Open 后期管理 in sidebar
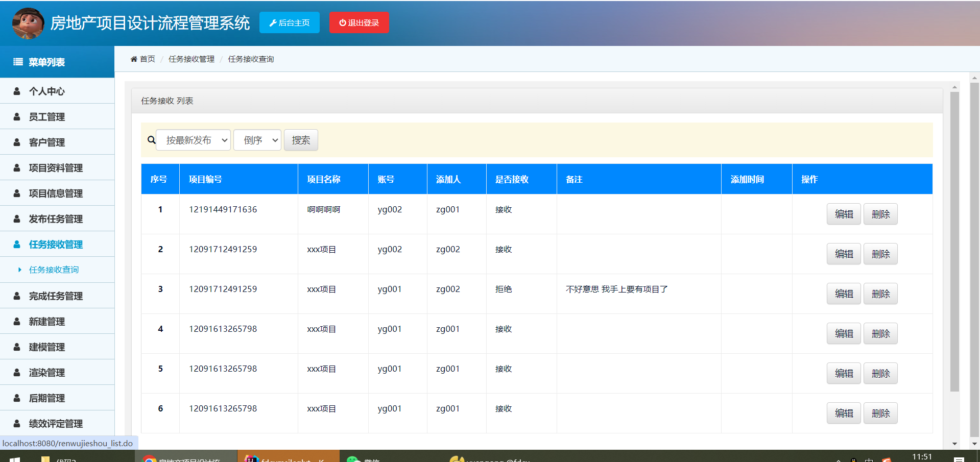This screenshot has height=462, width=980. pos(57,398)
